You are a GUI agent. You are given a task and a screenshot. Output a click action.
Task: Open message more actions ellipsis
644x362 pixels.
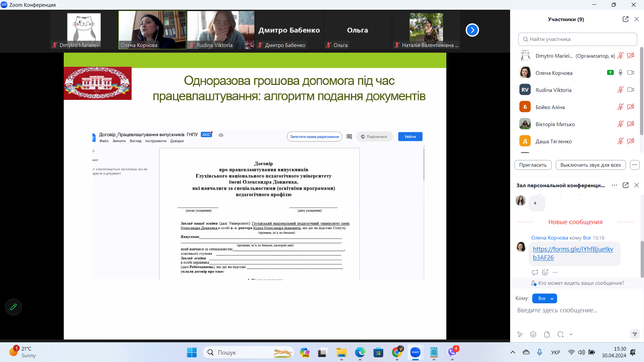(555, 272)
